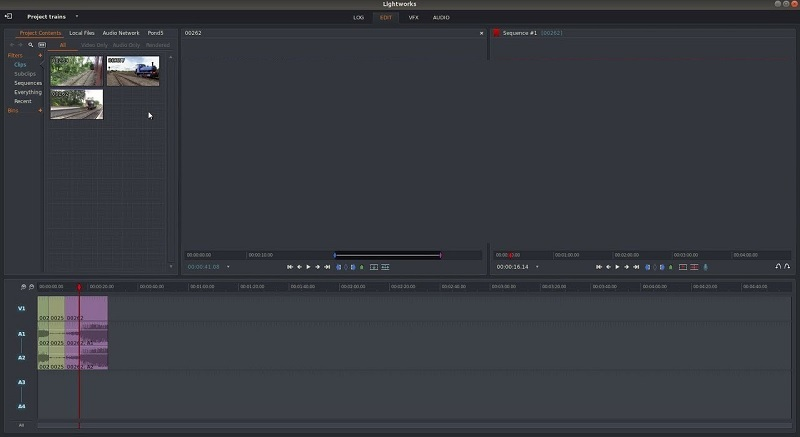
Task: Play Sequence #1
Action: [x=617, y=267]
